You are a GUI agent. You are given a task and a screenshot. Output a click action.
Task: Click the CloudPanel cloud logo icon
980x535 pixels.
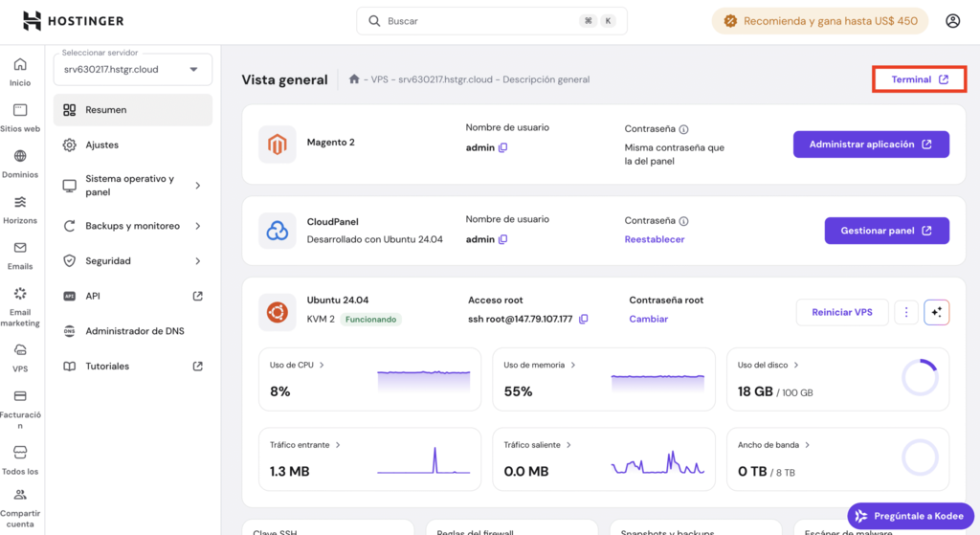(277, 231)
